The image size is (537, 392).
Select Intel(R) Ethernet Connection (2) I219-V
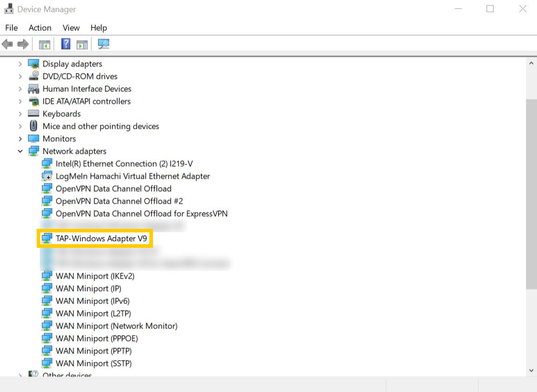(x=124, y=164)
